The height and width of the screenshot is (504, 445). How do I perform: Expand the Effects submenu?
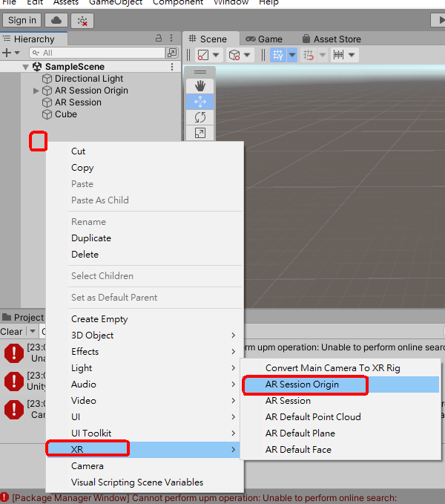pyautogui.click(x=145, y=352)
